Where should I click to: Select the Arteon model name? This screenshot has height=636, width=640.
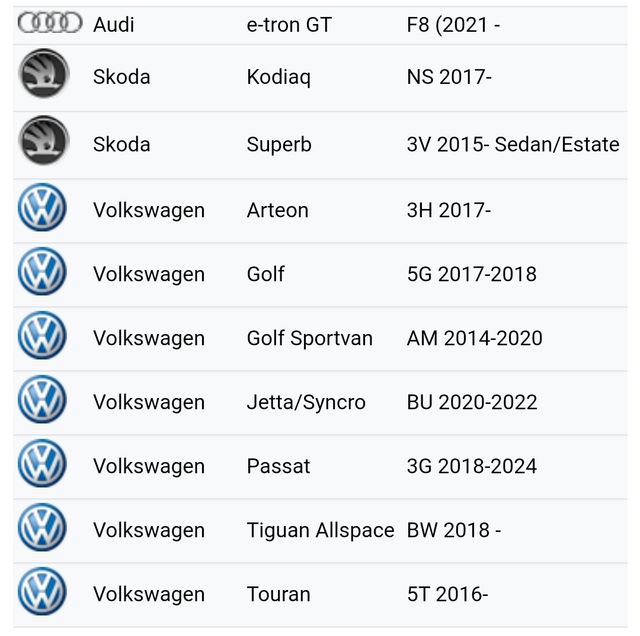click(x=277, y=210)
